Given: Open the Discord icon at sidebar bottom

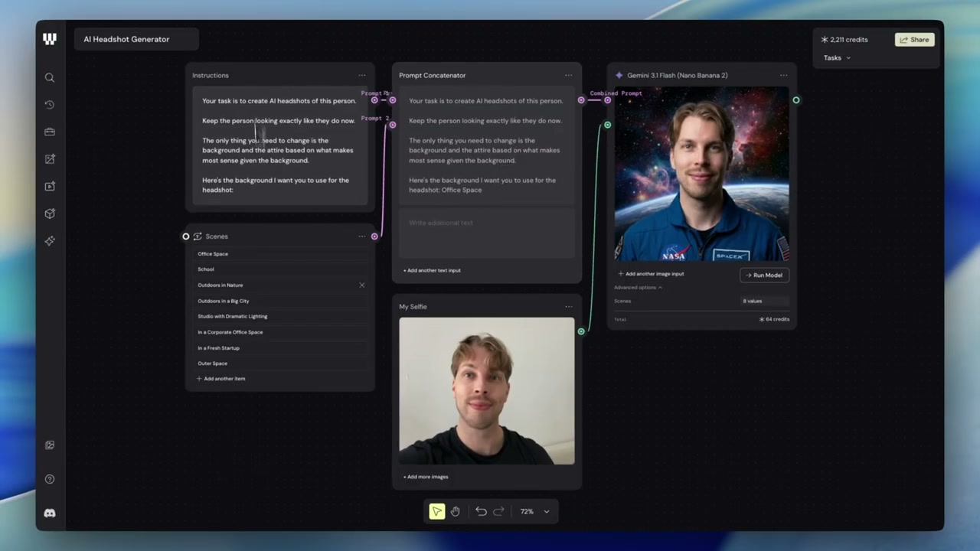Looking at the screenshot, I should coord(50,514).
